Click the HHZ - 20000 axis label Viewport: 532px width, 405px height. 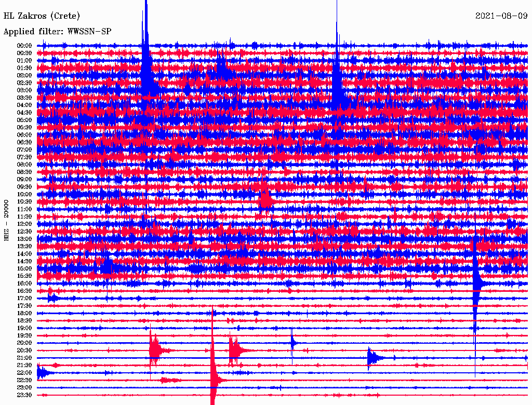click(6, 221)
